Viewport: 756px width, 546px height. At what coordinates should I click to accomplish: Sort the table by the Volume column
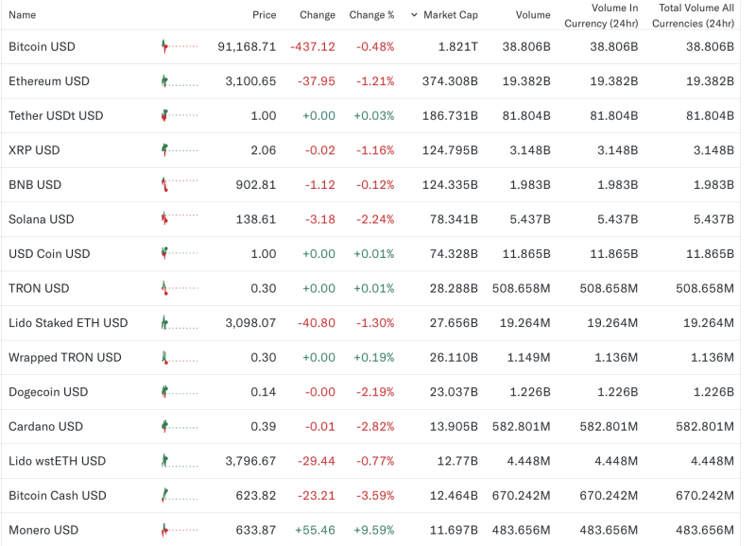(x=533, y=15)
